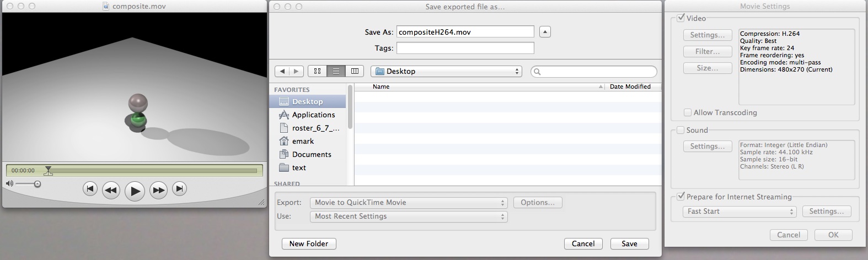The height and width of the screenshot is (260, 868).
Task: Click OK in Movie Settings
Action: point(833,235)
